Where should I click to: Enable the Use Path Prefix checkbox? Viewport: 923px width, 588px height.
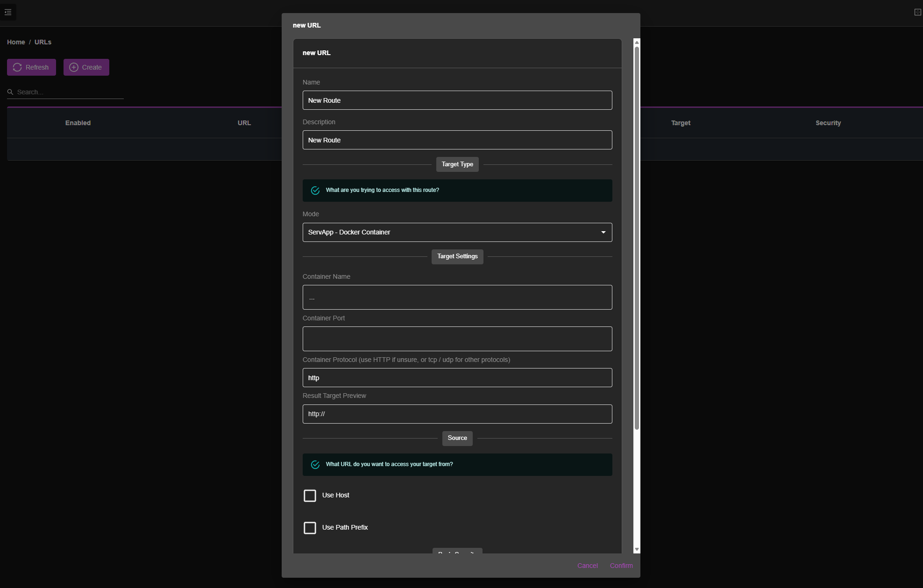tap(310, 528)
